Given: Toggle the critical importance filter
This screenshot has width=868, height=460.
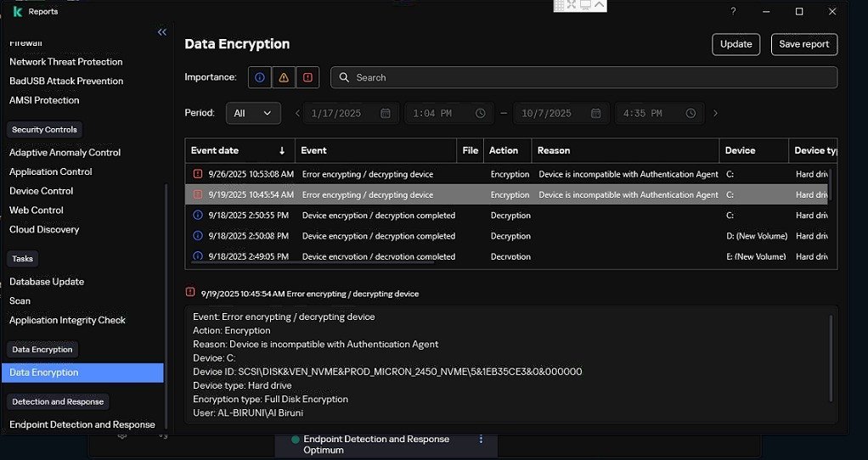Looking at the screenshot, I should (x=307, y=77).
